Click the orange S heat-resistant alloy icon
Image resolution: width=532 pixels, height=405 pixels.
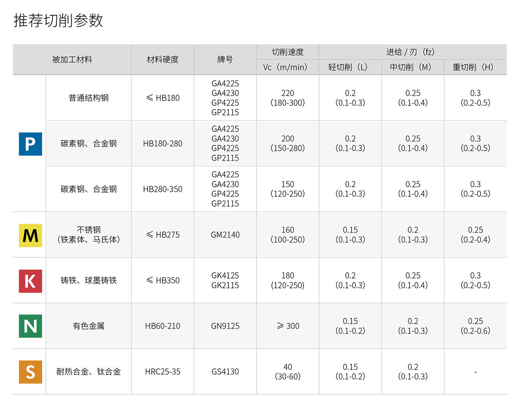[30, 372]
